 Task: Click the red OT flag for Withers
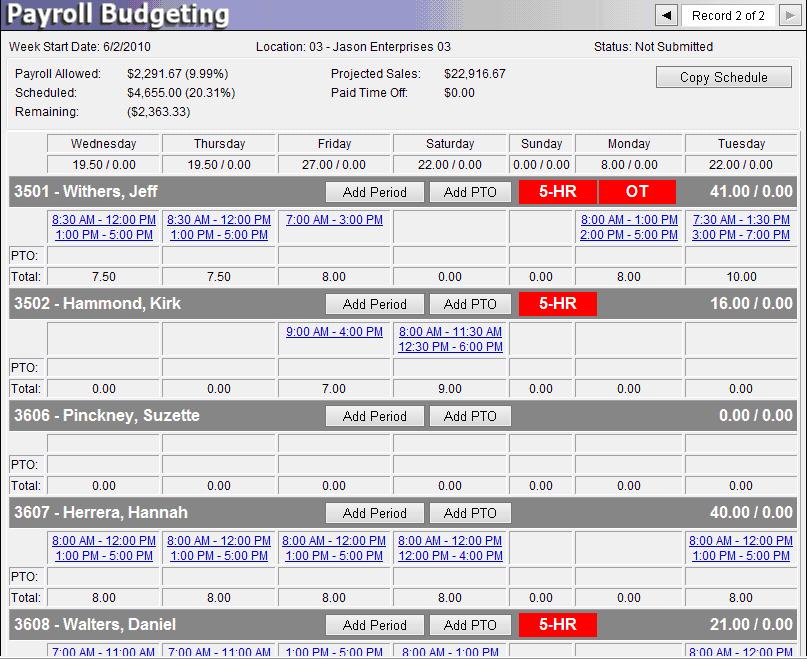(636, 192)
